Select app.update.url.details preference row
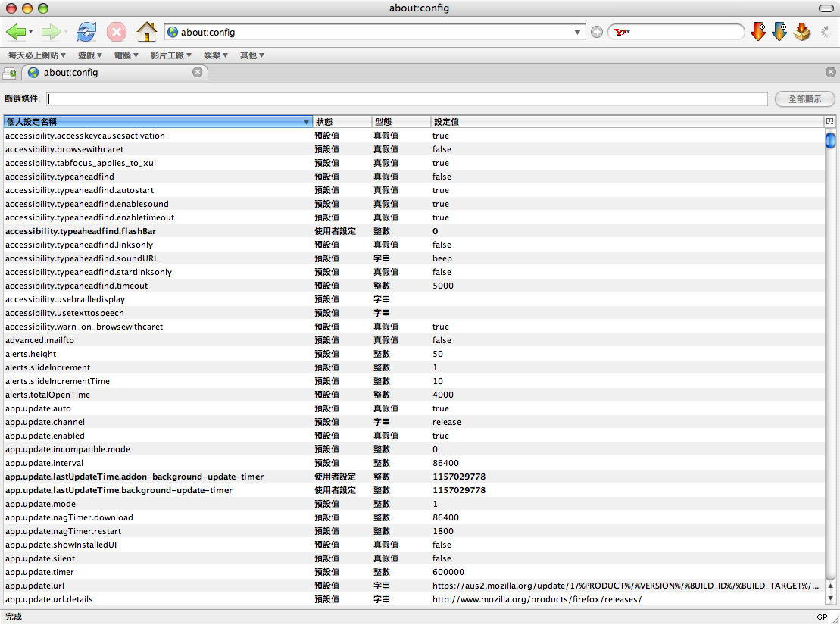840x625 pixels. 414,599
